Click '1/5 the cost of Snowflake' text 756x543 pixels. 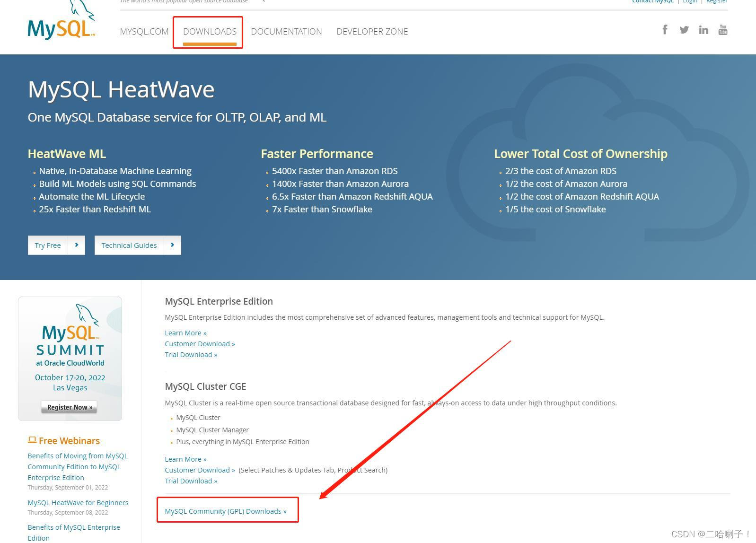pyautogui.click(x=555, y=209)
